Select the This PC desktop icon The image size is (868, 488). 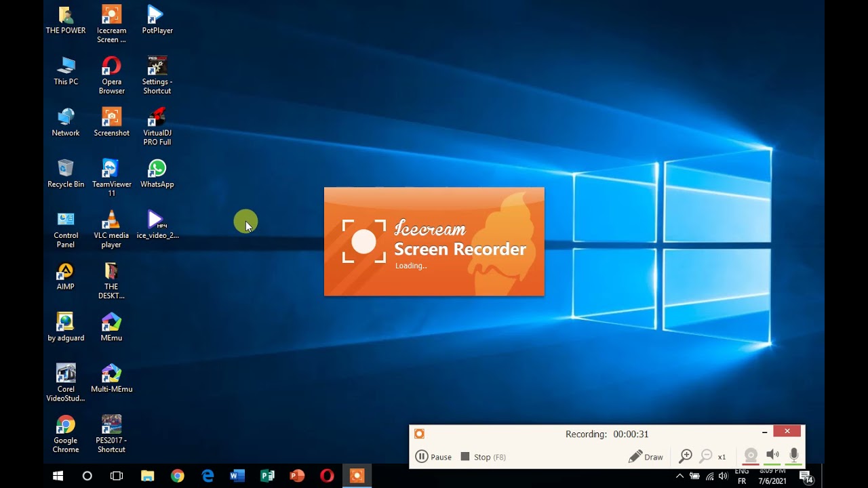(66, 71)
